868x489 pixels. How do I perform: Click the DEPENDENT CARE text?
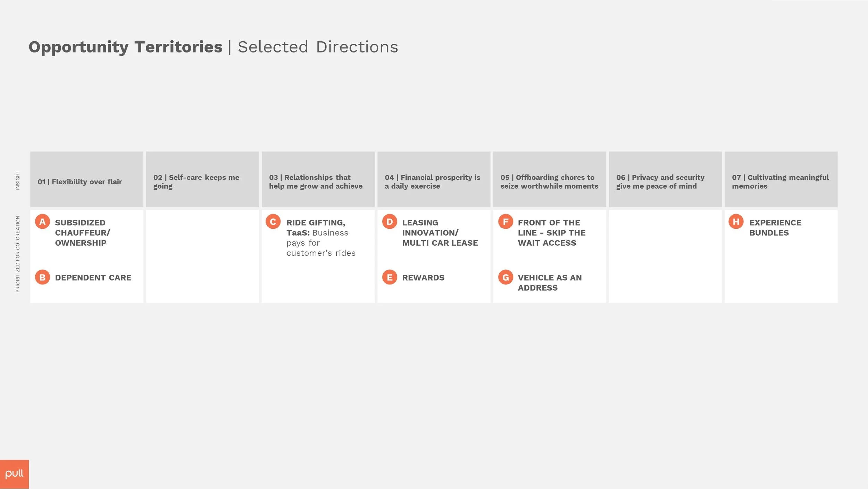93,278
